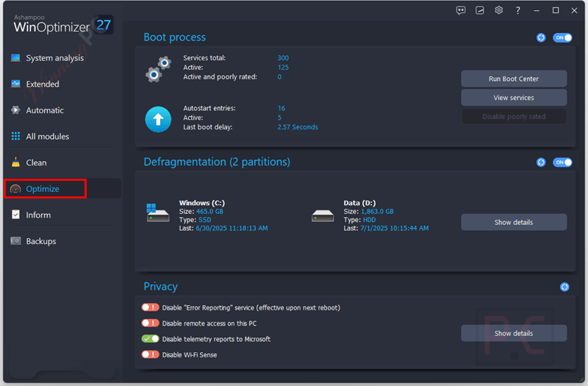
Task: Click the Clean broom icon
Action: point(15,162)
